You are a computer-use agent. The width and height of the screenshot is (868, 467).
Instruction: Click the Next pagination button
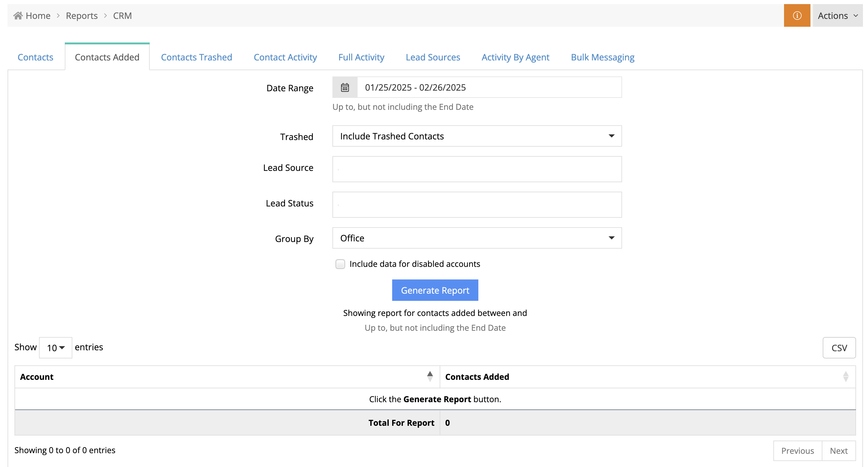click(838, 450)
